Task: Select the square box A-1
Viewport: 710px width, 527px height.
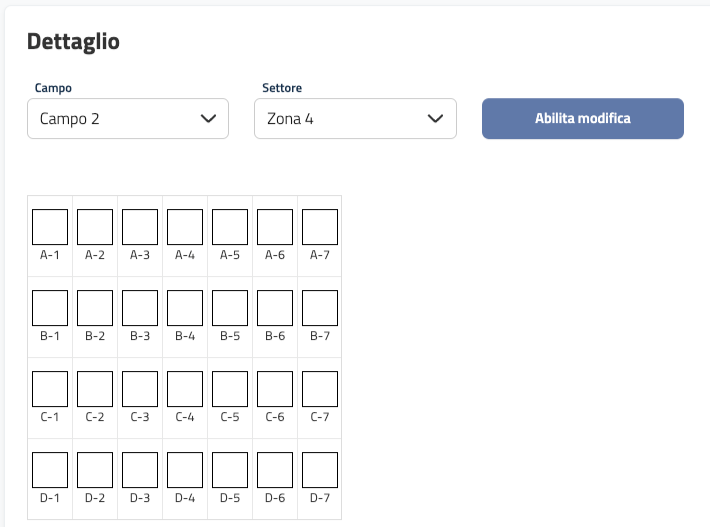Action: tap(50, 227)
